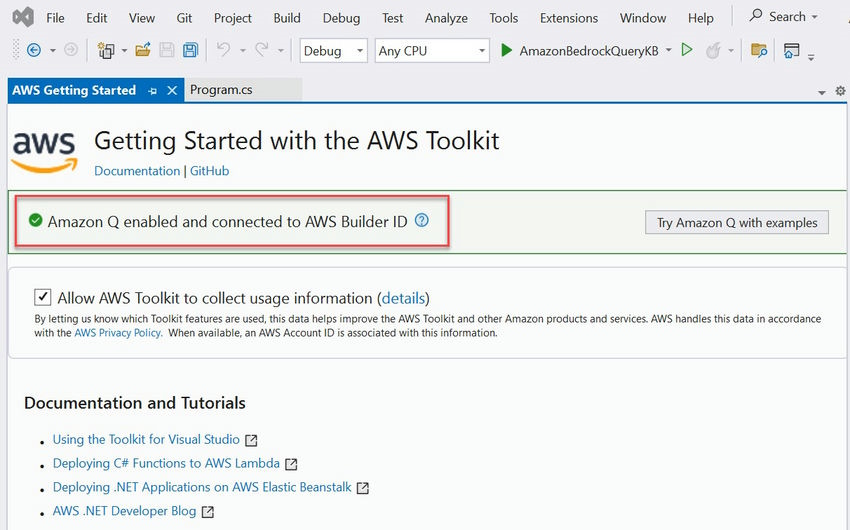Click the Undo arrow icon
The height and width of the screenshot is (530, 850).
[223, 50]
